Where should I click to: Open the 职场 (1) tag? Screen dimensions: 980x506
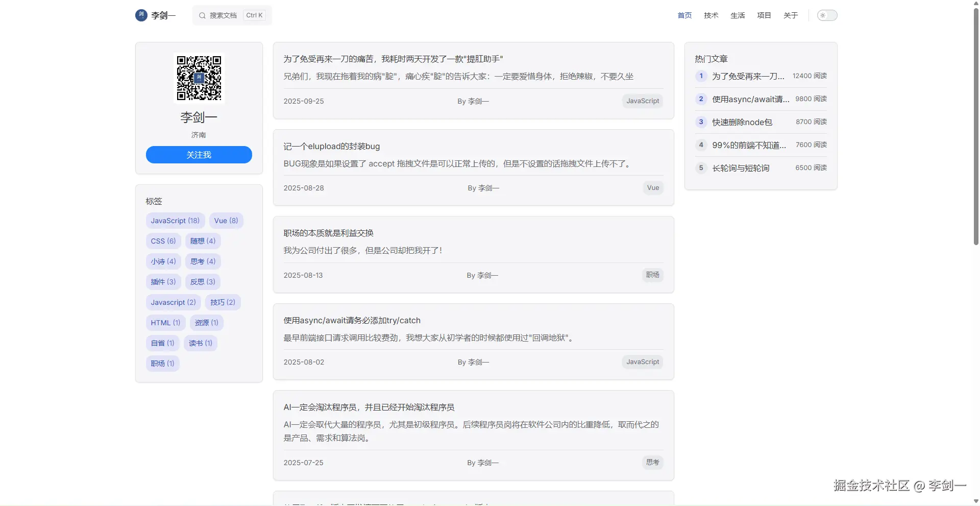pos(162,364)
